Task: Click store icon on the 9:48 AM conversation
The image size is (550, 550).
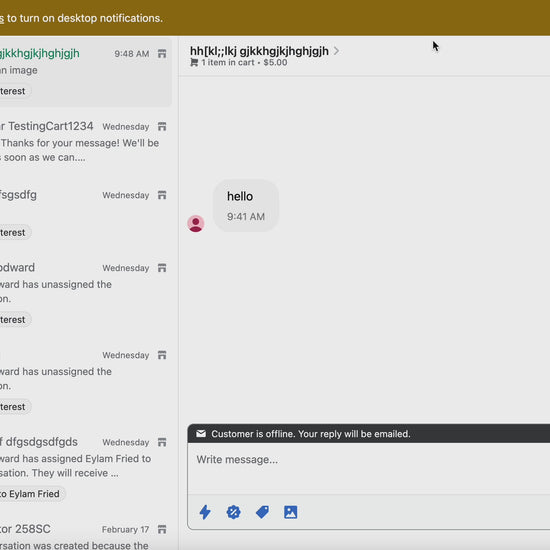Action: coord(162,54)
